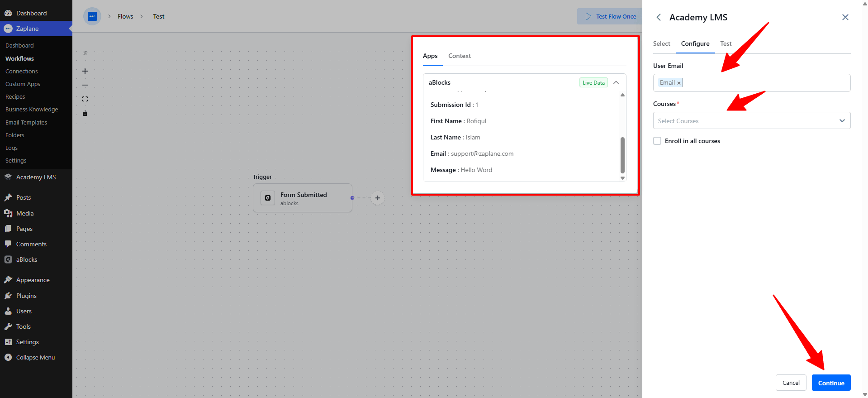Open the Select Courses dropdown
The width and height of the screenshot is (868, 398).
[x=752, y=120]
